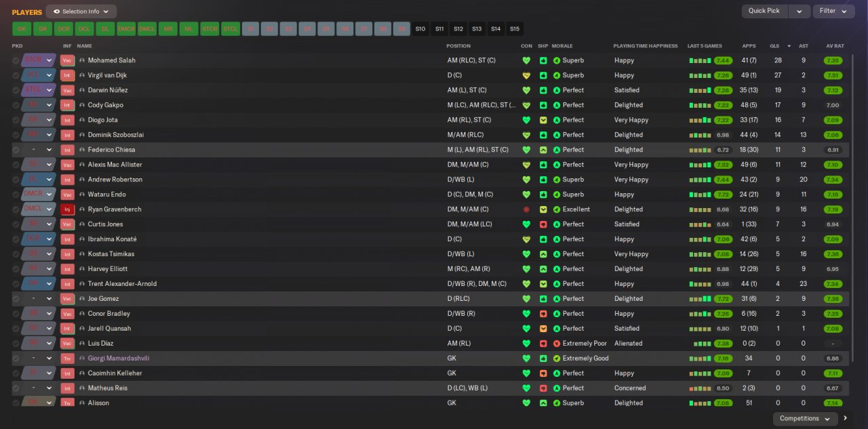Screen dimensions: 868x429
Task: Select the STCL position slot
Action: pyautogui.click(x=231, y=29)
